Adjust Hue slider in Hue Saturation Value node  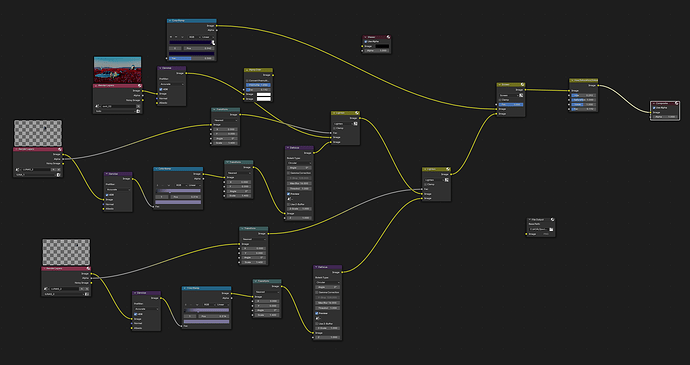(584, 95)
